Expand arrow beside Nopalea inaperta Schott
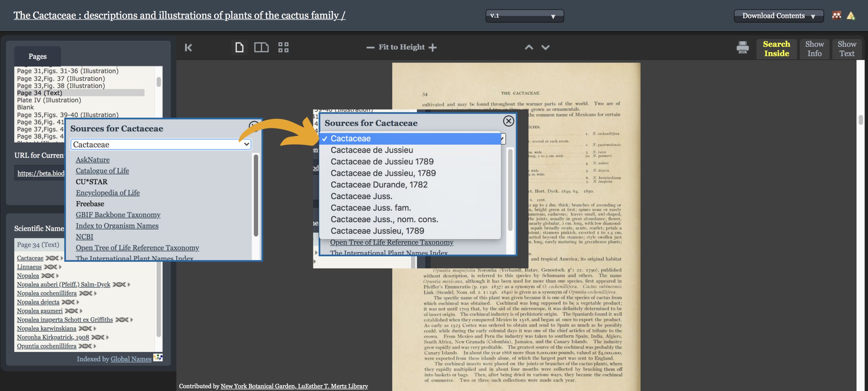The height and width of the screenshot is (391, 868). pos(132,320)
